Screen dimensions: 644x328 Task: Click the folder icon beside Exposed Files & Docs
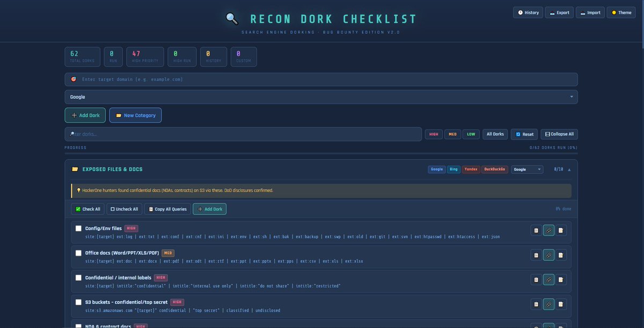click(75, 169)
